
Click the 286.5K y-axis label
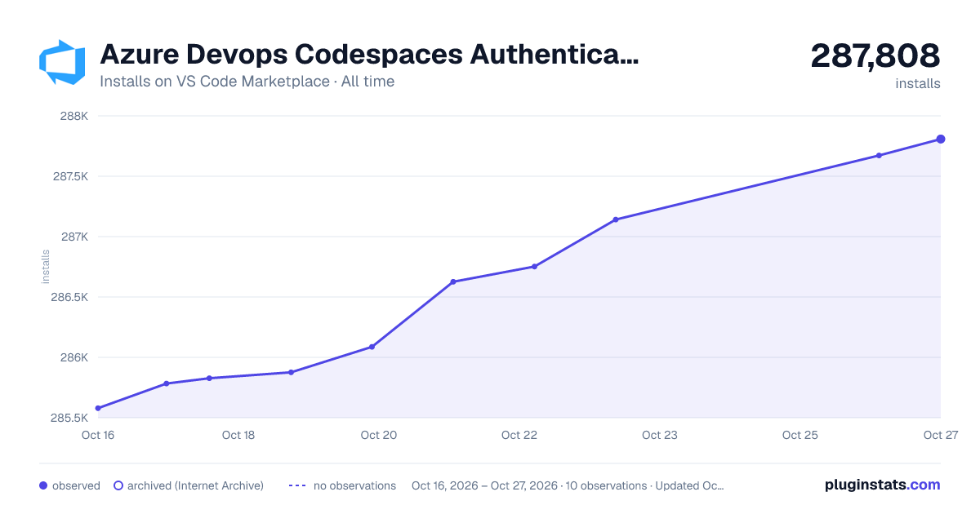[69, 297]
